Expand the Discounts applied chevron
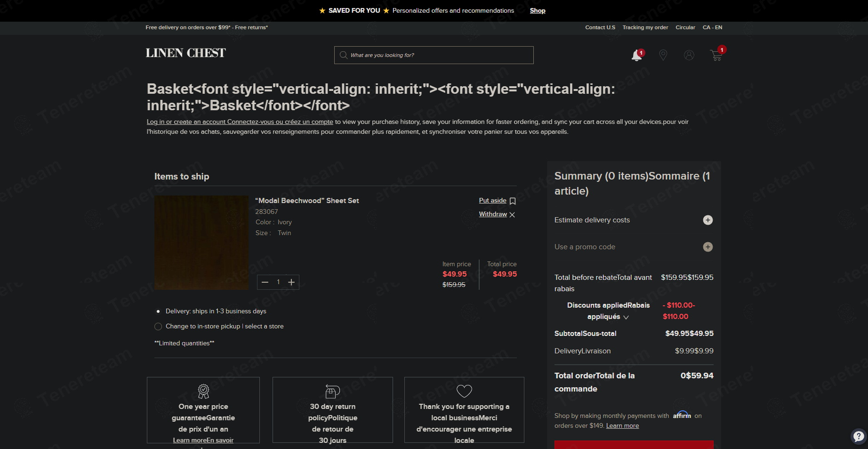The height and width of the screenshot is (449, 868). tap(626, 318)
